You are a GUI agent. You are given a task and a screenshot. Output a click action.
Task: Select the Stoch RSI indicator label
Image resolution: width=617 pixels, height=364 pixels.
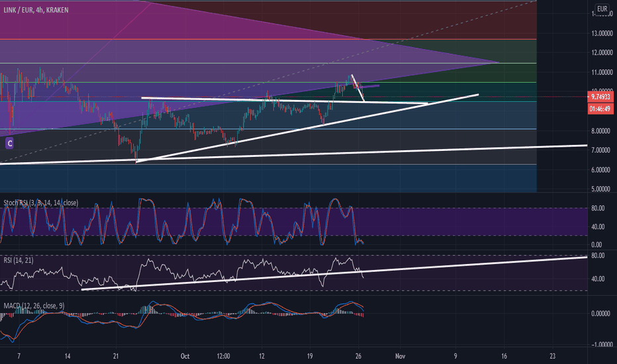click(41, 203)
